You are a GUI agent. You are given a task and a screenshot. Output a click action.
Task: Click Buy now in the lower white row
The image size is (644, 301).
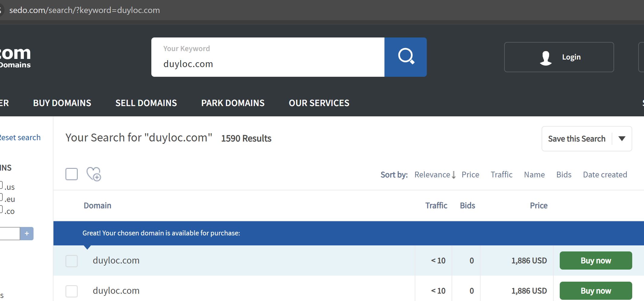[596, 291]
